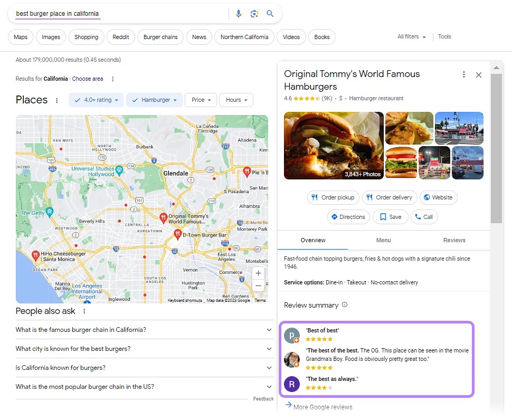Select the Books search filter

coord(322,37)
